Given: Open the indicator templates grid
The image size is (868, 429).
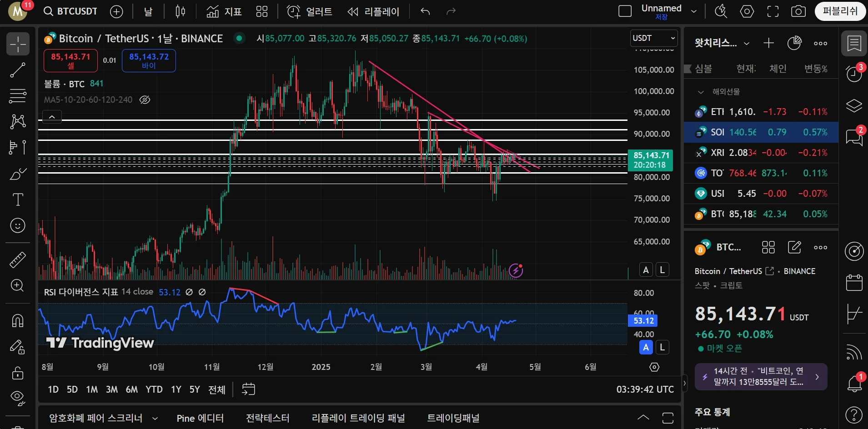Looking at the screenshot, I should point(262,12).
